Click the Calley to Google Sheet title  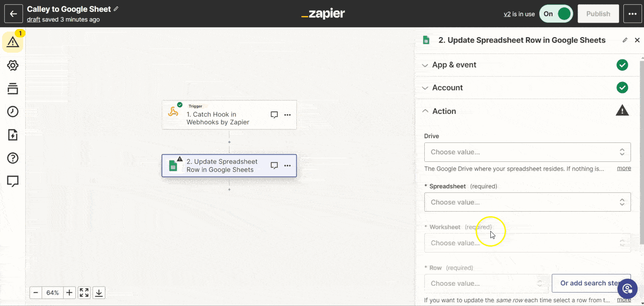[x=69, y=9]
